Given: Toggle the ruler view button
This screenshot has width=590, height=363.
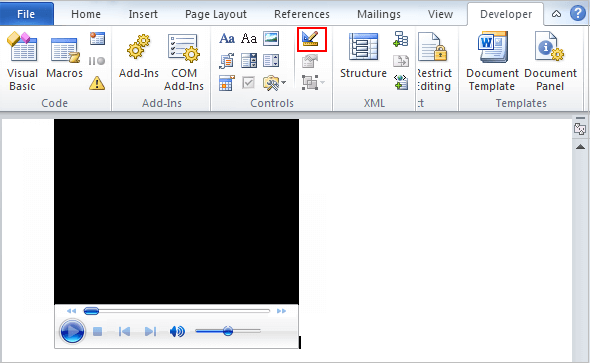Looking at the screenshot, I should coord(580,129).
